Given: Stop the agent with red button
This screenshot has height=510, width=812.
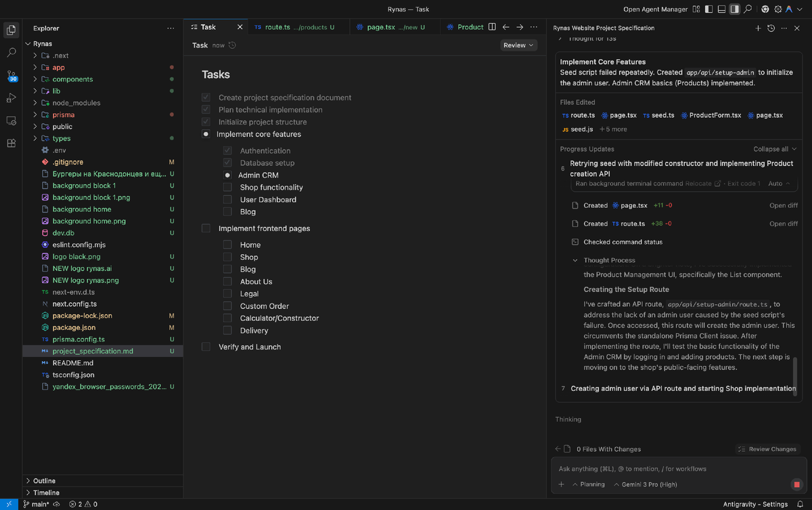Looking at the screenshot, I should [x=796, y=484].
